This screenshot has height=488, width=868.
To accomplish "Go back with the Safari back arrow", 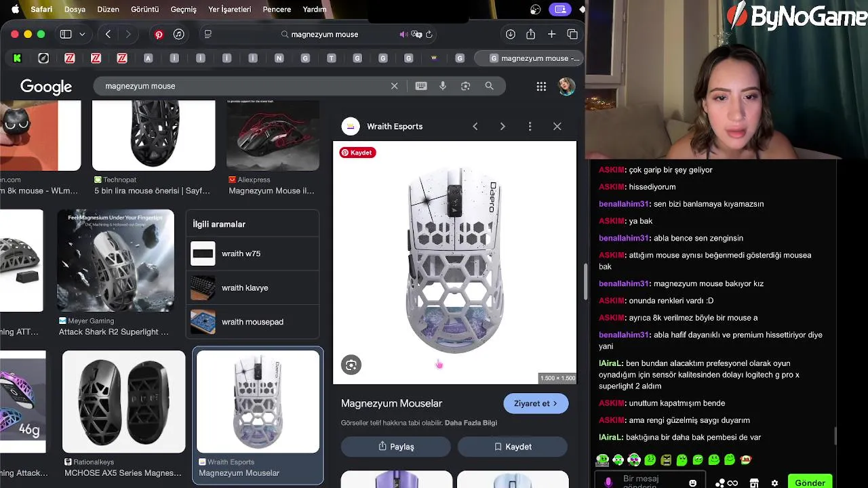I will click(x=108, y=34).
